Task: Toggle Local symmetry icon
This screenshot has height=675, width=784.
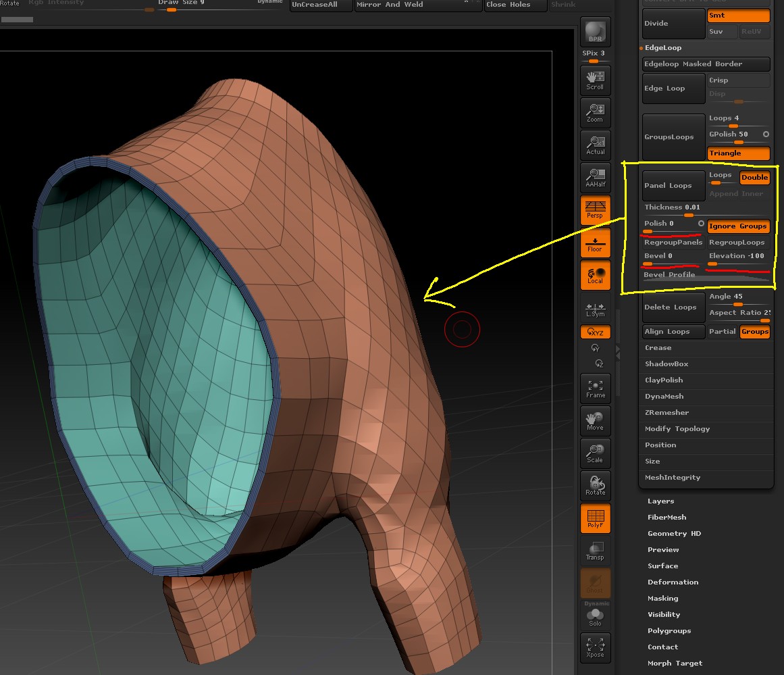Action: tap(595, 275)
